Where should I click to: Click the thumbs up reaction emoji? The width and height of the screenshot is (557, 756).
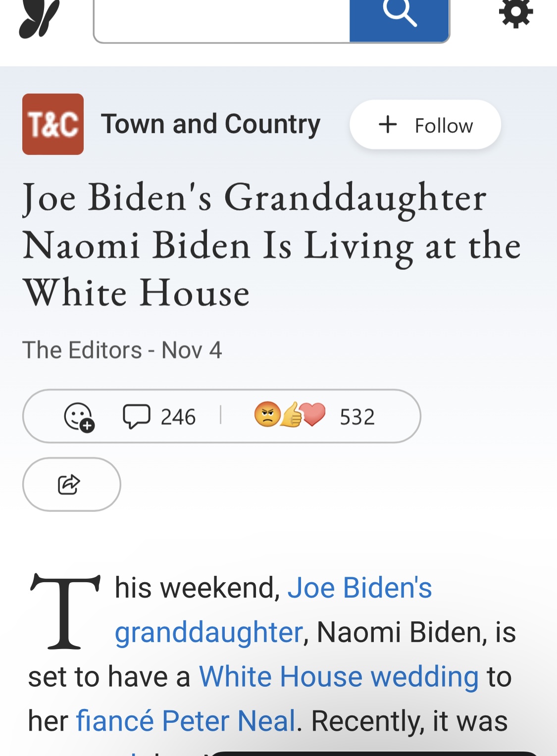click(291, 414)
